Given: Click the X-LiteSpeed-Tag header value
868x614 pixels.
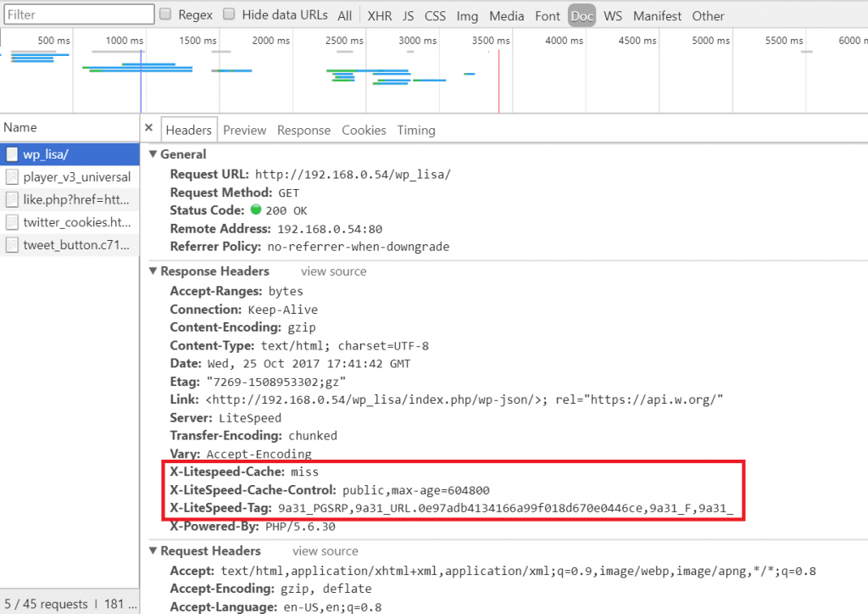Looking at the screenshot, I should coord(505,508).
